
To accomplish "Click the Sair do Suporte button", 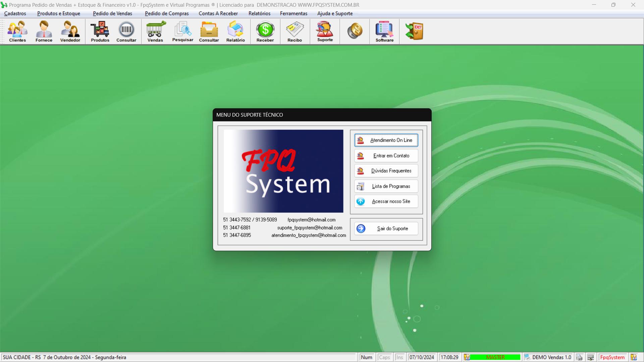I will (386, 228).
